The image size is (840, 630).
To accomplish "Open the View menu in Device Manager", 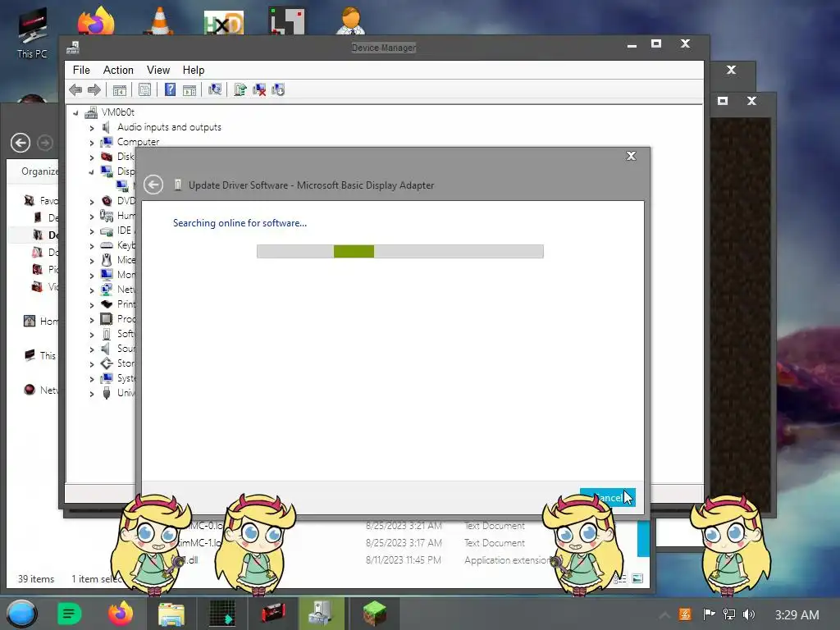I will 158,71.
